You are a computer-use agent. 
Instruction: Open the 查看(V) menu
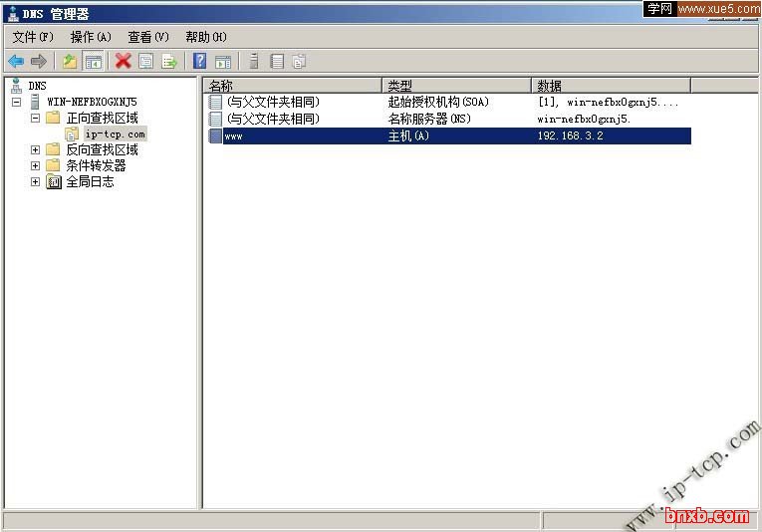148,37
